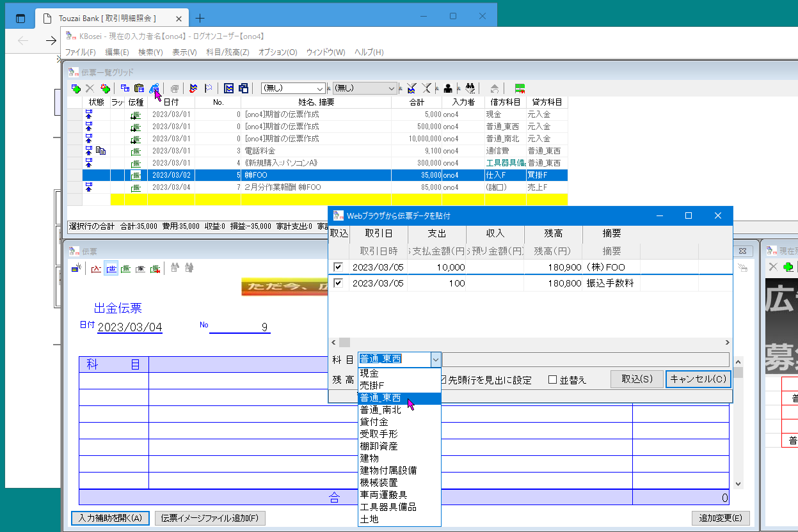798x532 pixels.
Task: Select the 電話料金 row in slip grid
Action: (x=317, y=151)
